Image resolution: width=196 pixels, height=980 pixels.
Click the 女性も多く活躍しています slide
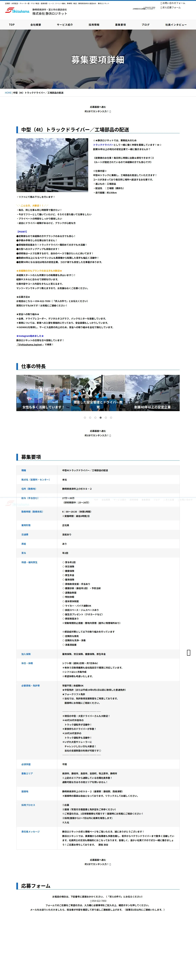43,393
